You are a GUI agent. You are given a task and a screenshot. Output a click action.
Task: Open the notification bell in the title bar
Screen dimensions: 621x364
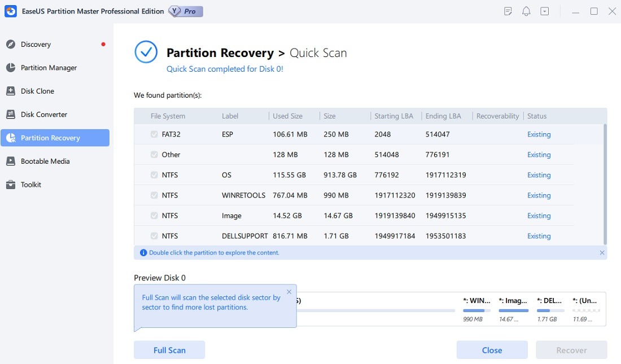526,11
